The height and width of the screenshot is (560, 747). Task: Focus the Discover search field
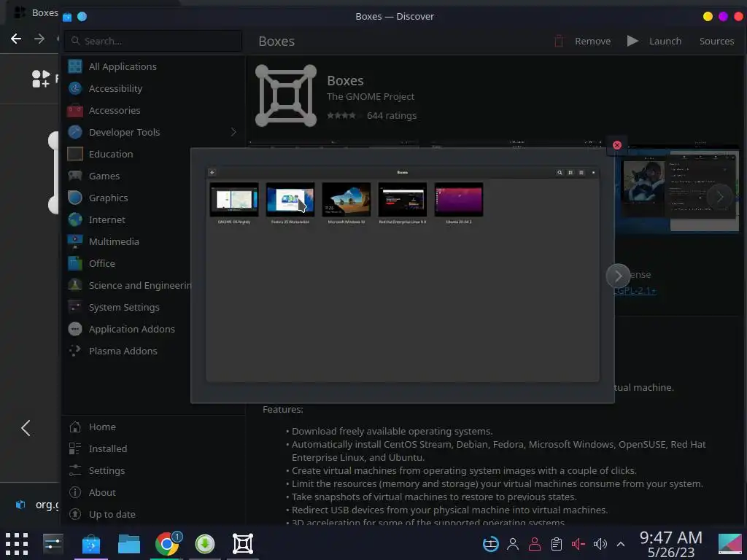153,42
